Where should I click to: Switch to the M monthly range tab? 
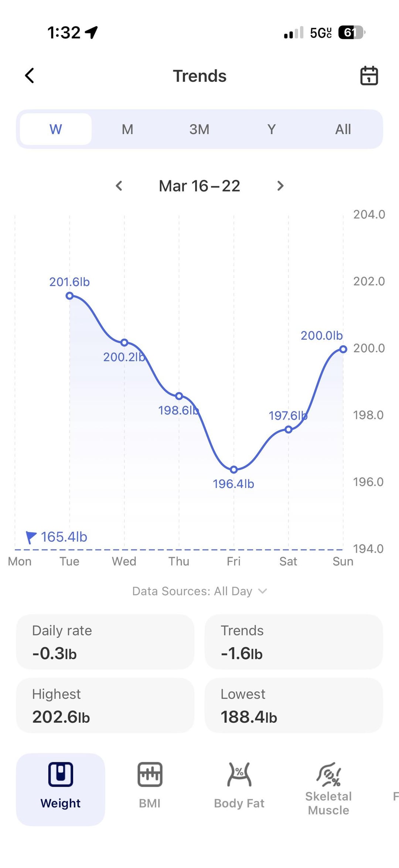point(127,129)
